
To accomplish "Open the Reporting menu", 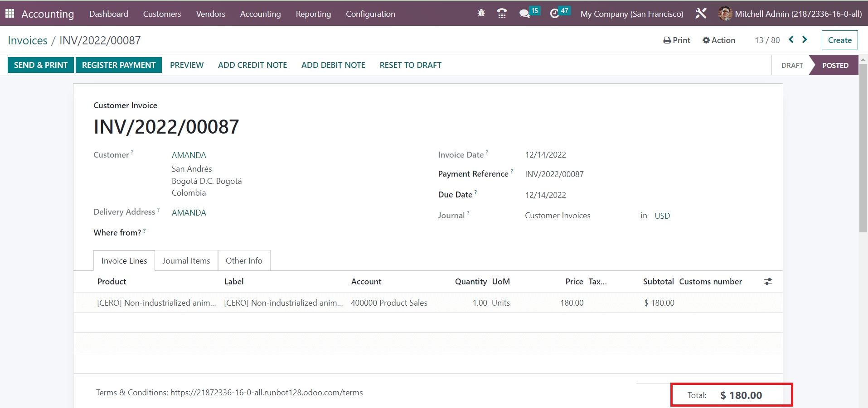I will pos(313,14).
